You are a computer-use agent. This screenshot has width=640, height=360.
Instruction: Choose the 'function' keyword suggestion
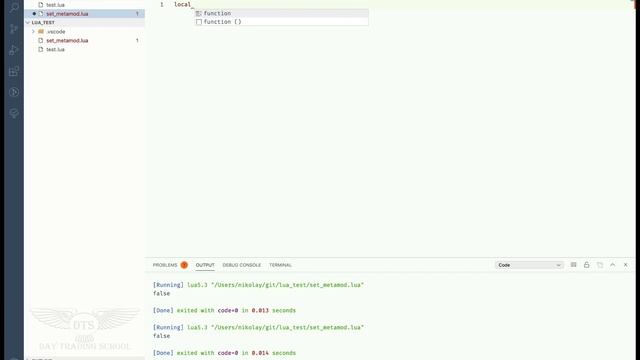tap(282, 13)
